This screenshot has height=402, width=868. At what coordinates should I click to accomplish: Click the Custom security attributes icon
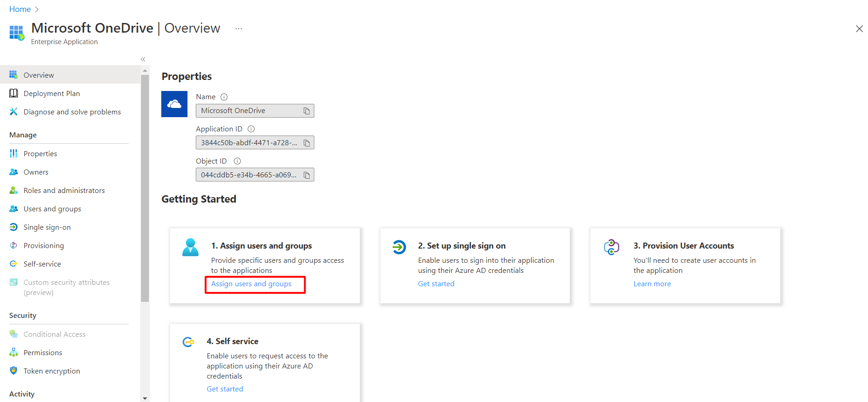point(13,282)
